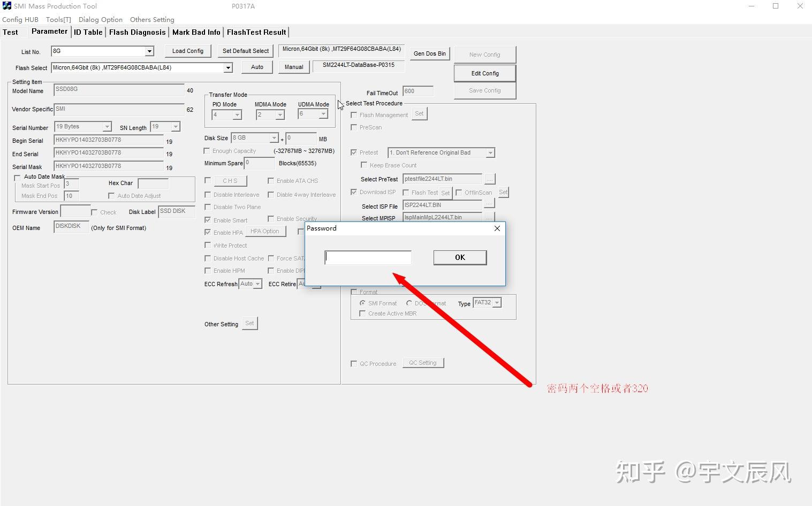Toggle the Download ISP checkbox
The image size is (812, 506).
point(354,192)
